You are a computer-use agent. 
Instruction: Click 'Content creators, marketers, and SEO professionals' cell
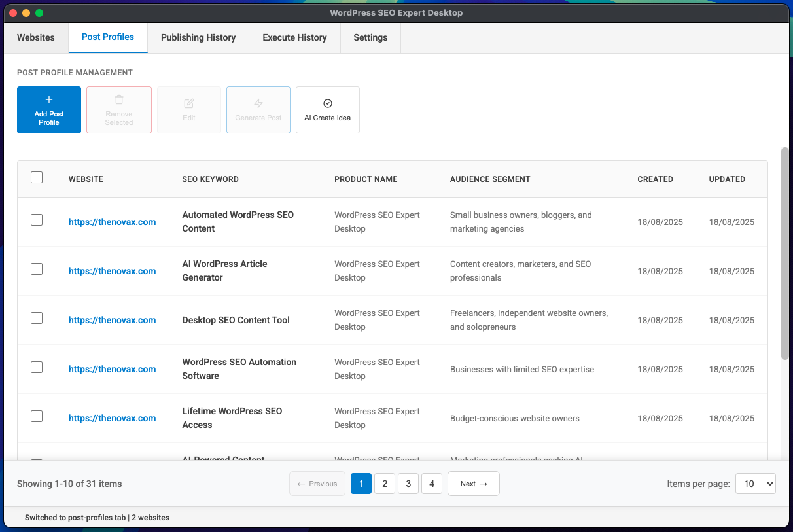(520, 271)
